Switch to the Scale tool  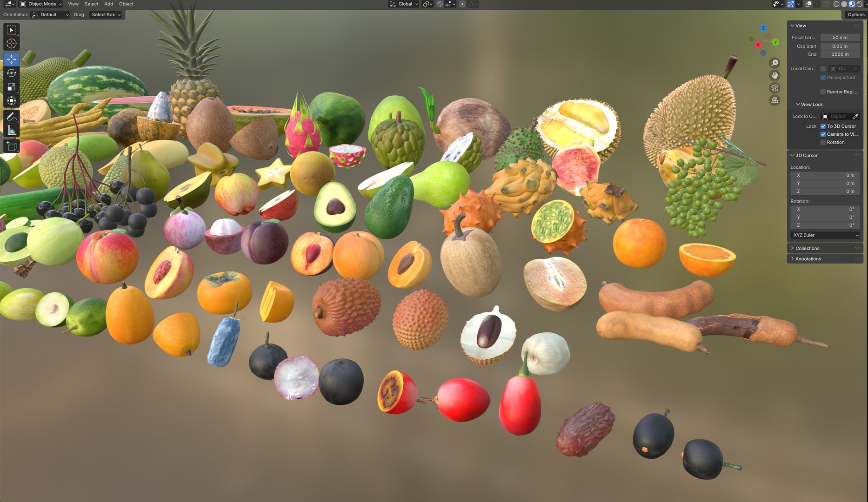[x=12, y=87]
